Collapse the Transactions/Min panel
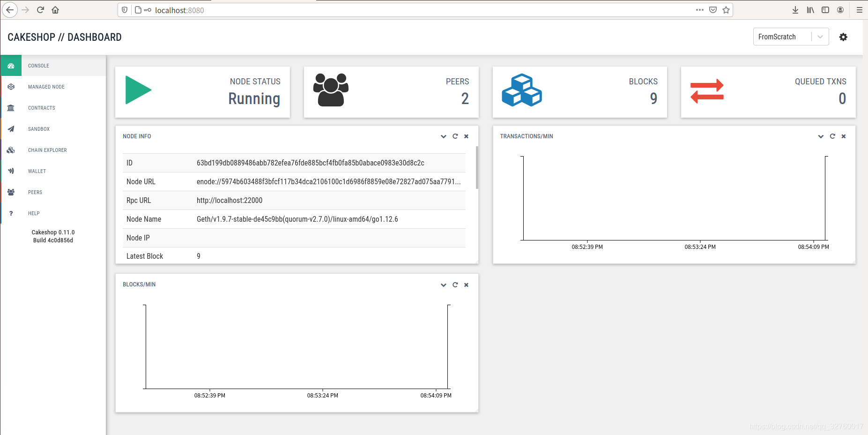Image resolution: width=868 pixels, height=435 pixels. click(821, 136)
